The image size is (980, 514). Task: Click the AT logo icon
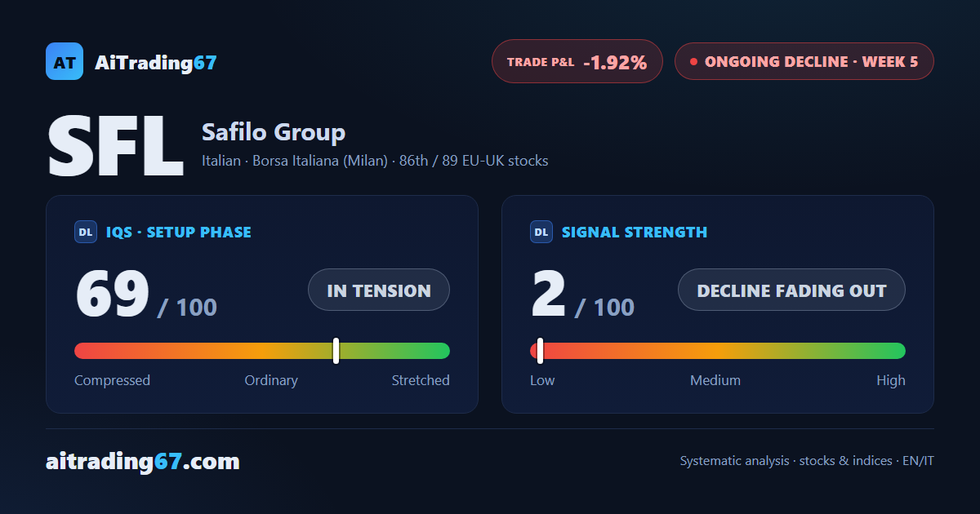(x=65, y=61)
